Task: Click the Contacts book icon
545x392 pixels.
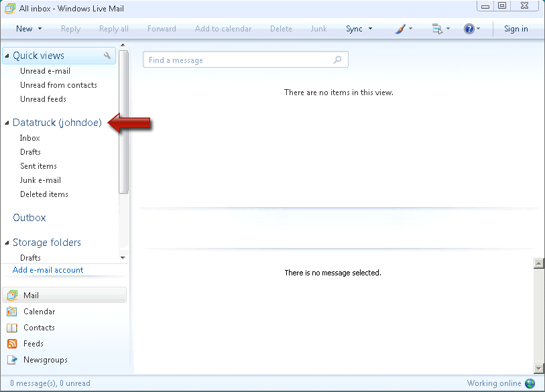Action: point(12,328)
